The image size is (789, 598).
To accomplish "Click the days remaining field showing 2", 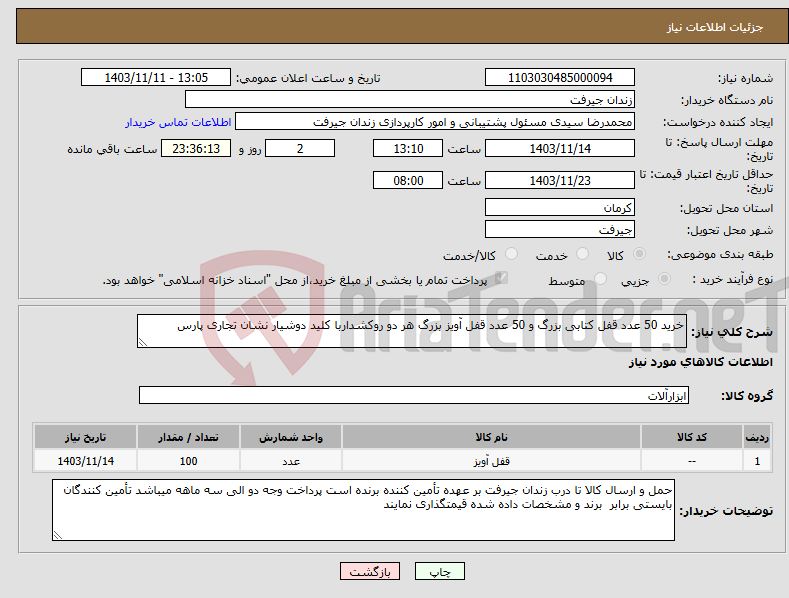I will coord(300,148).
